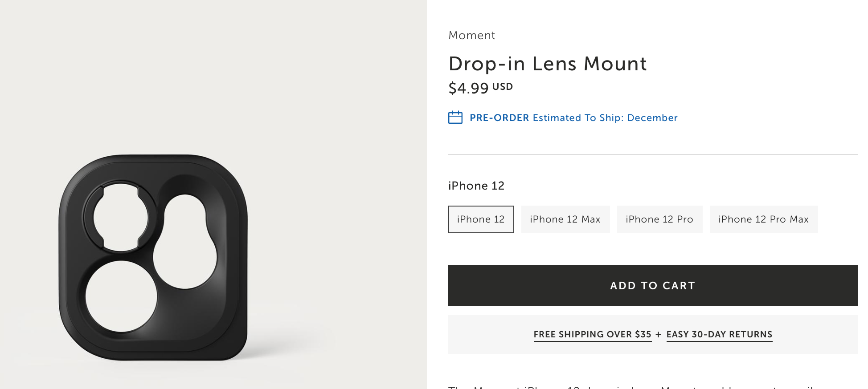Viewport: 868px width, 389px height.
Task: Click the horizontal divider below the pre-order notice
Action: tap(653, 154)
